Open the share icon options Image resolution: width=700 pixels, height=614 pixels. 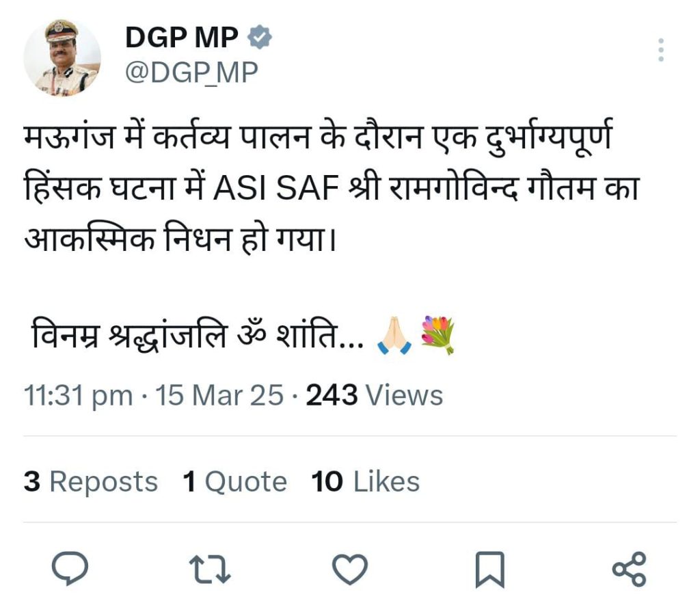coord(629,569)
